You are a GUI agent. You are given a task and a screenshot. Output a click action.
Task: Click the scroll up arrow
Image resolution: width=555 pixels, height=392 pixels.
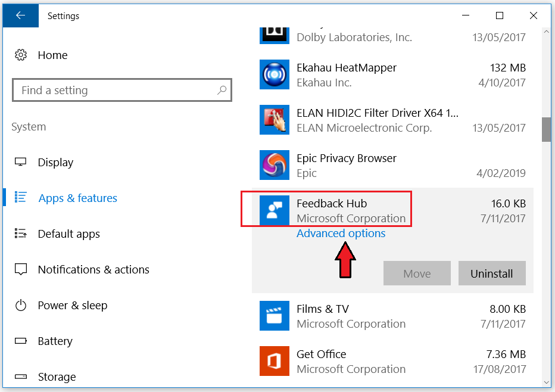[x=546, y=32]
